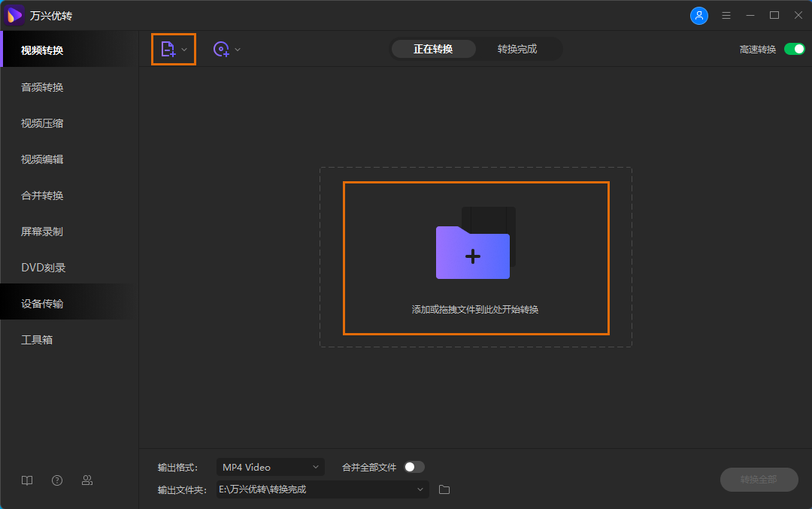Screen dimensions: 812x509
Task: Select the 正在转换 tab
Action: point(433,50)
